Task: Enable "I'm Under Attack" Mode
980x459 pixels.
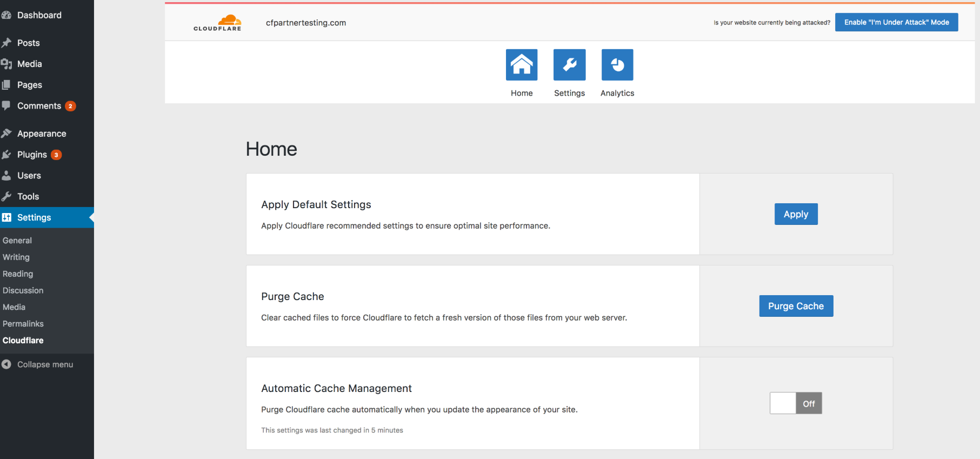Action: tap(896, 22)
